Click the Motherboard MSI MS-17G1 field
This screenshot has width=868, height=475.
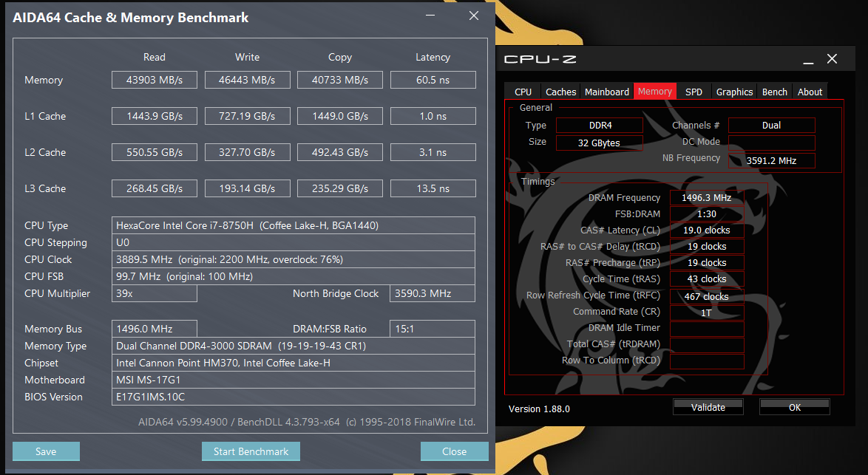coord(294,380)
